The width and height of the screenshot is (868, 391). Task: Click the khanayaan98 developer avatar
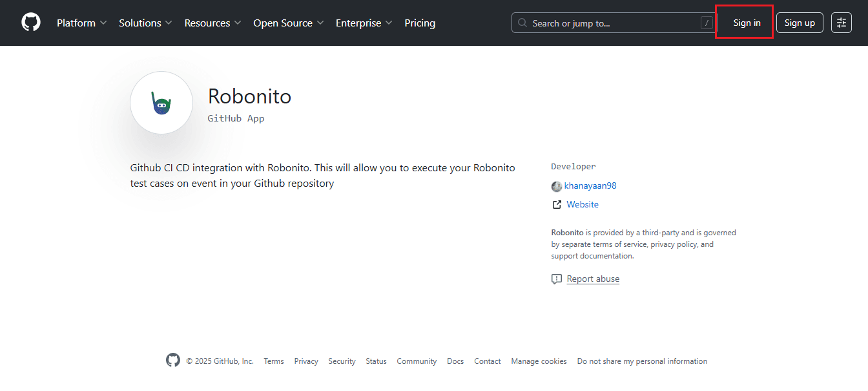point(556,186)
